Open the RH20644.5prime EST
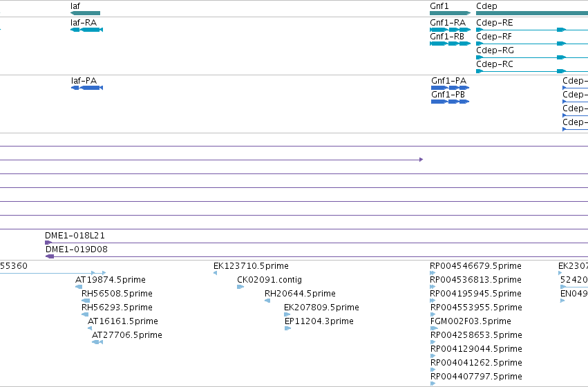 [x=267, y=301]
